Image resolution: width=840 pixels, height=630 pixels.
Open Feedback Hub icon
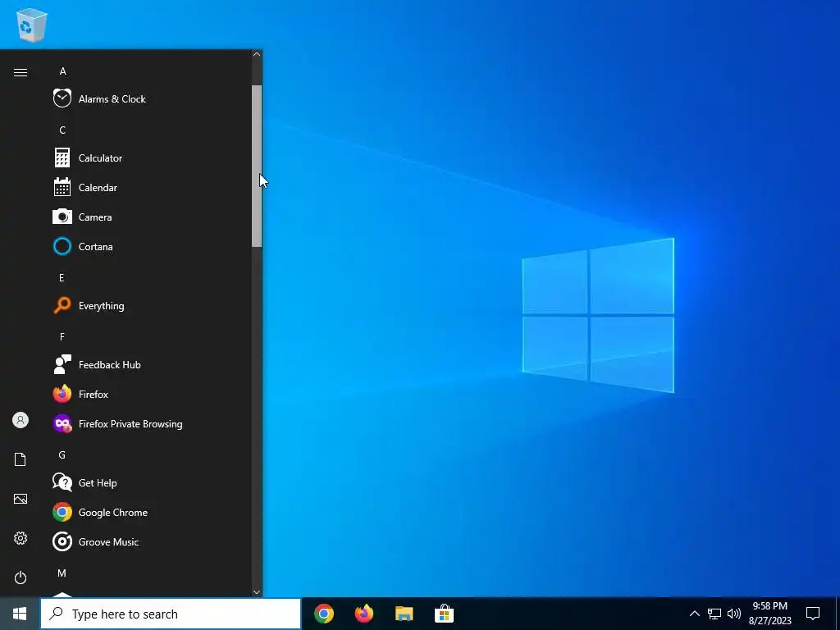click(62, 365)
